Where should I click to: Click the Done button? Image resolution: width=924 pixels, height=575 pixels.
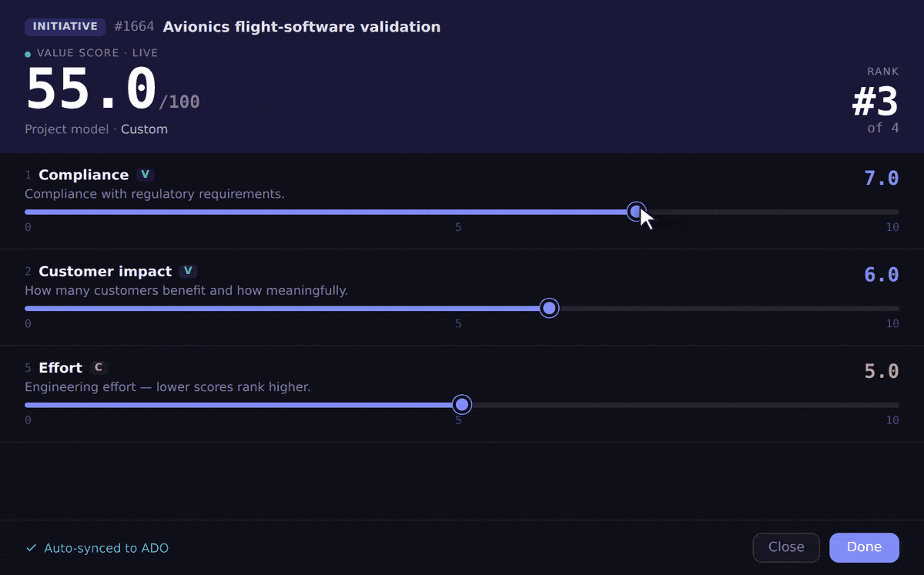point(864,547)
